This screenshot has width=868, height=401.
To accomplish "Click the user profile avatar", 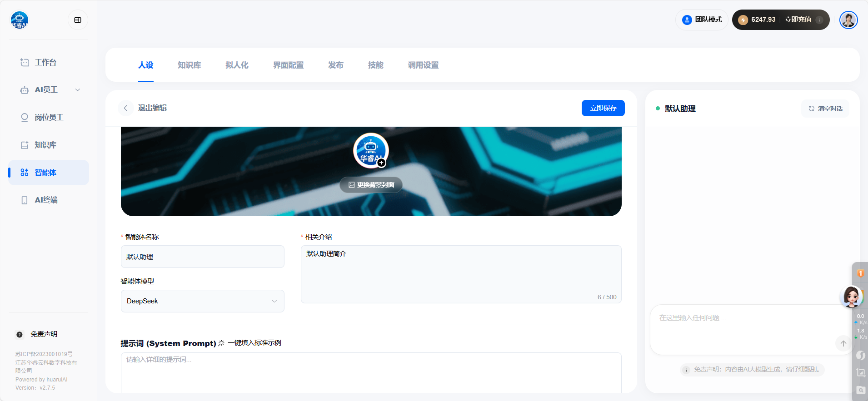I will [848, 20].
